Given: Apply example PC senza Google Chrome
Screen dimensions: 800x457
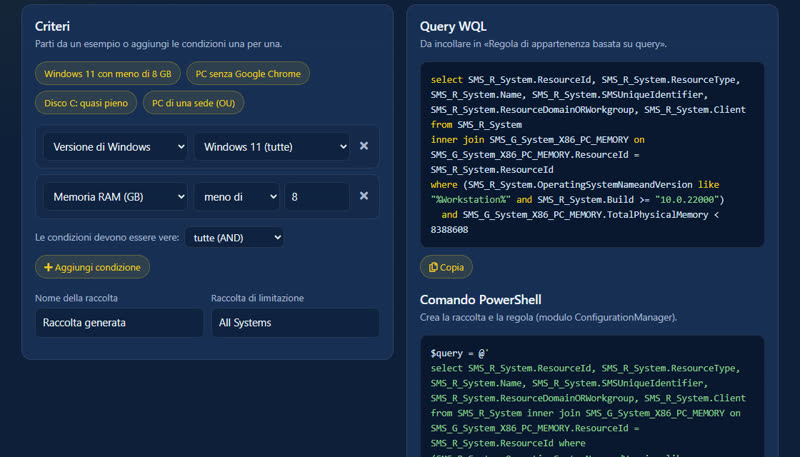Looking at the screenshot, I should click(248, 73).
